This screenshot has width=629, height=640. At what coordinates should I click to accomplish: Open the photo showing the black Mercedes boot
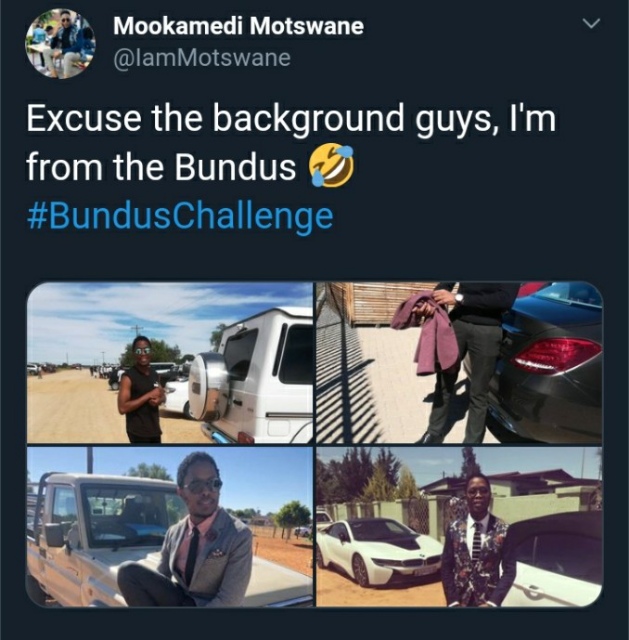coord(459,362)
